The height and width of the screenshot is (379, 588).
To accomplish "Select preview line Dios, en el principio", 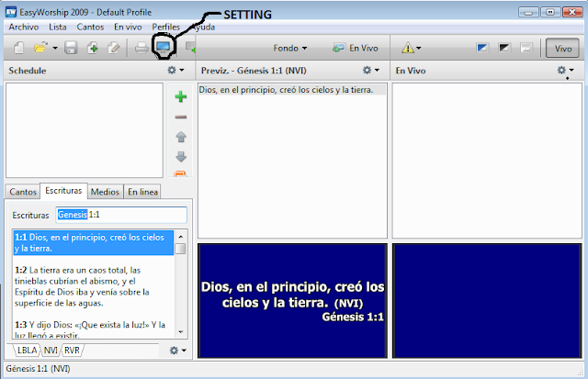I will tap(292, 90).
